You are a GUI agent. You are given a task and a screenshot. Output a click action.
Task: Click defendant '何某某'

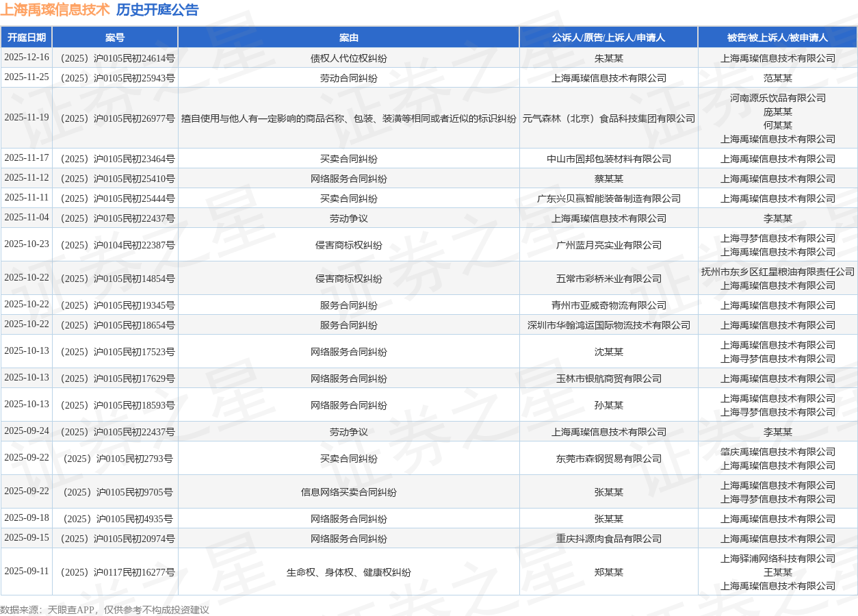tap(778, 125)
